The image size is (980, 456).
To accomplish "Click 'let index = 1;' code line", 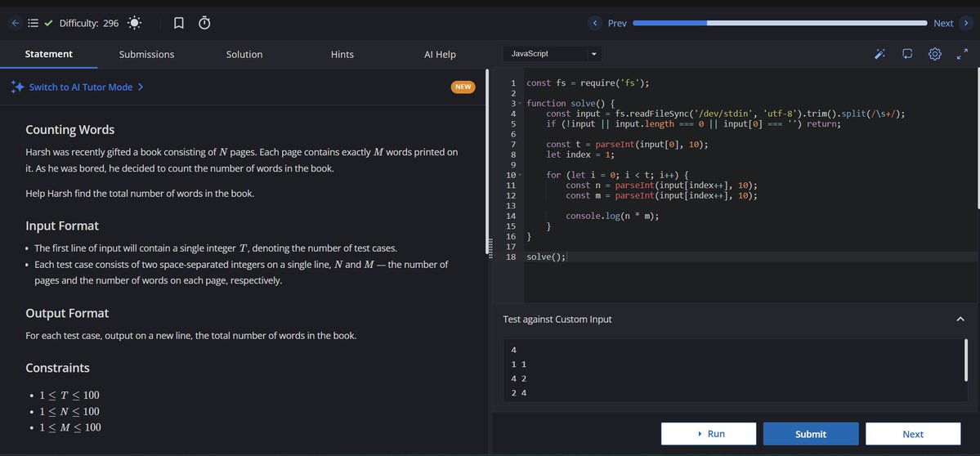I will (x=580, y=155).
